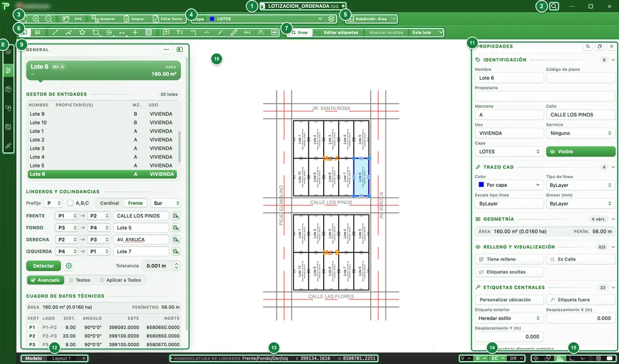Image resolution: width=619 pixels, height=364 pixels.
Task: Select Lote 3 in the entity list
Action: [102, 149]
